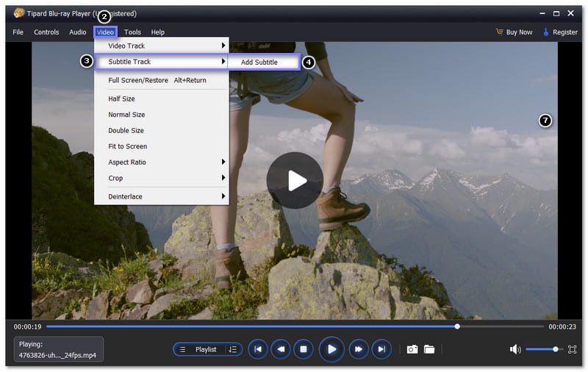The width and height of the screenshot is (588, 372).
Task: Select Fit to Screen option
Action: click(x=161, y=146)
